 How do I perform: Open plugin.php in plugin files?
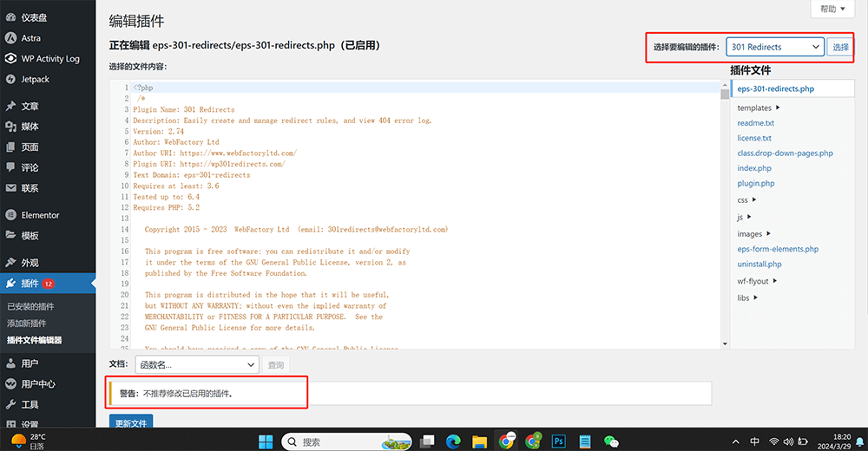click(756, 183)
